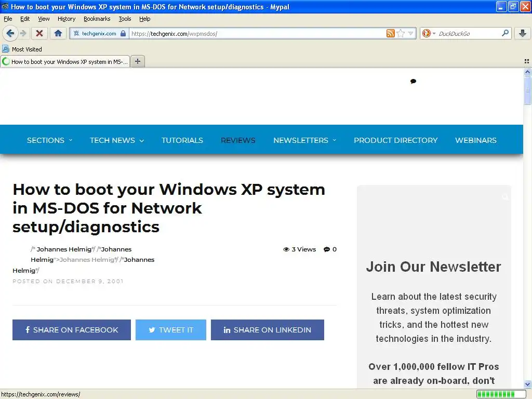Open the History menu

coord(66,19)
